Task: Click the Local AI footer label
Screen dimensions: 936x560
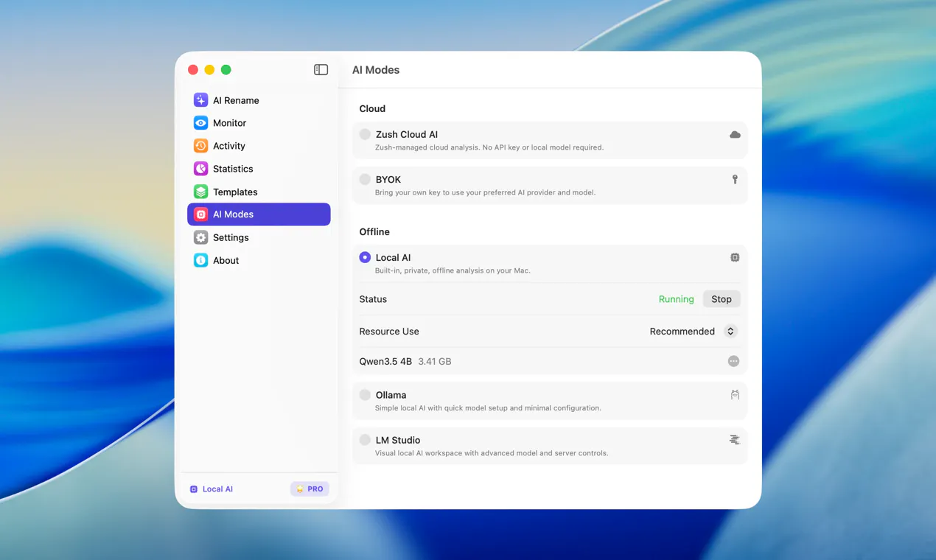Action: [217, 489]
